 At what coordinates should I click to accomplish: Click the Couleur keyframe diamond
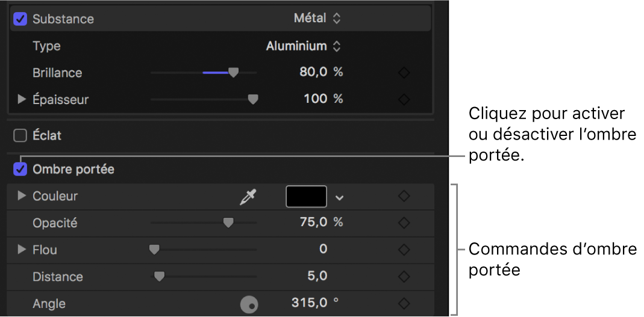click(404, 196)
